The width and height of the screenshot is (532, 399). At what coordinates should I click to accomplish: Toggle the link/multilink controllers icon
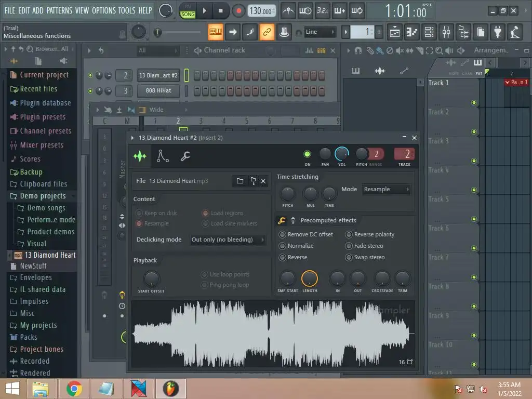coord(267,32)
